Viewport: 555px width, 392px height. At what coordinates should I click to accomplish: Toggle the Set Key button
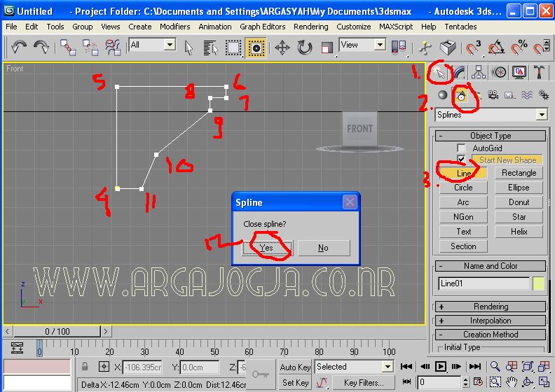pos(295,382)
